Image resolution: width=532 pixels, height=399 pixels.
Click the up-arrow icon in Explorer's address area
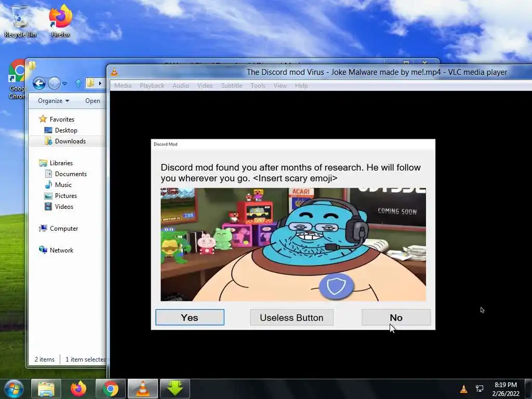click(x=78, y=83)
